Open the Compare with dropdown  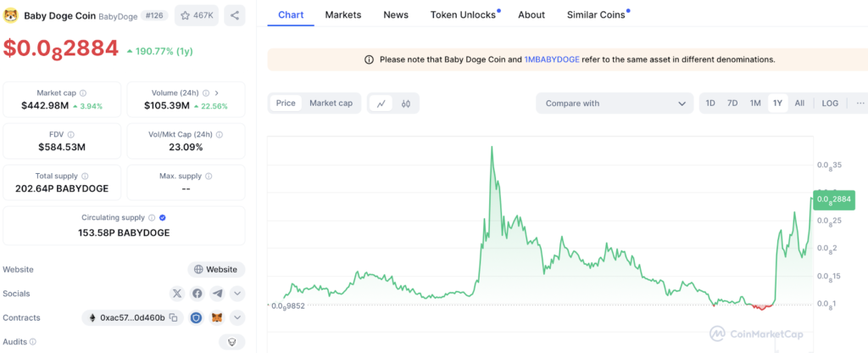[615, 103]
